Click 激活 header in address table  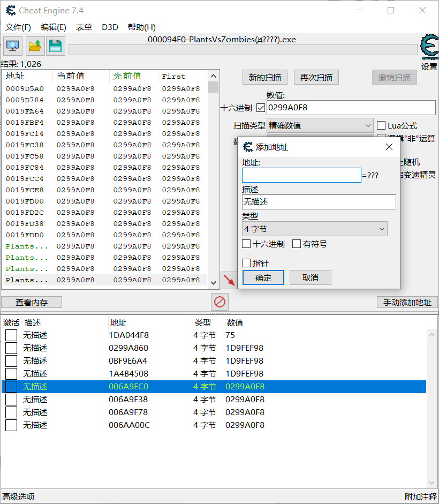click(x=11, y=323)
